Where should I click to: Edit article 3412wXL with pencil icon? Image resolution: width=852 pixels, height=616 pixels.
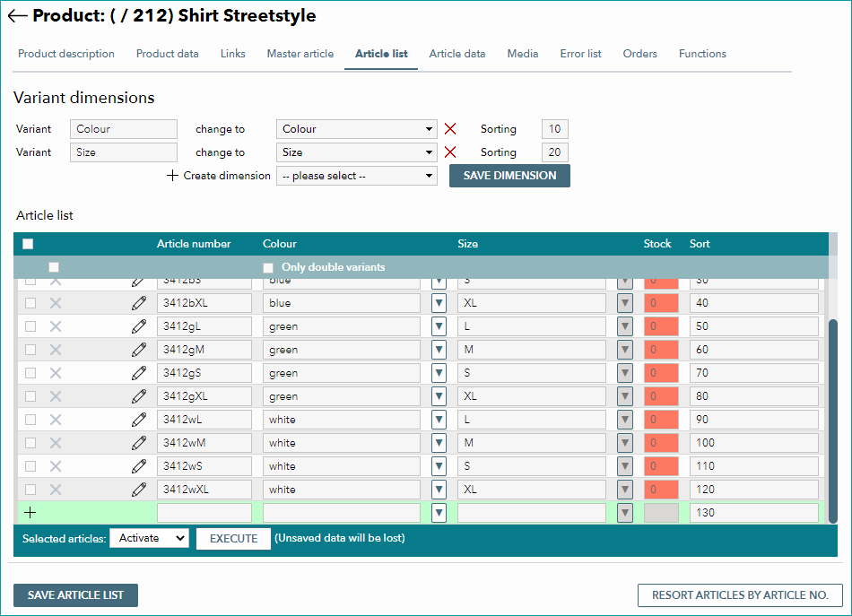point(138,490)
